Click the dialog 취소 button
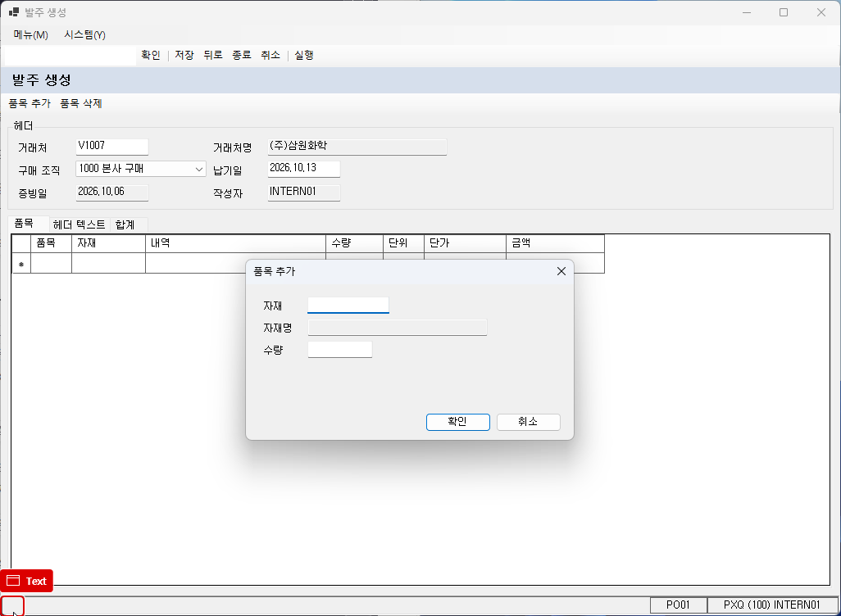This screenshot has height=616, width=841. [529, 422]
